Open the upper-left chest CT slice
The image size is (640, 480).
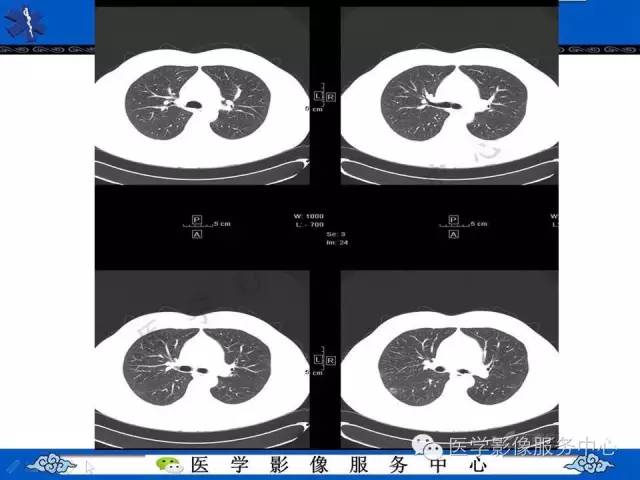pos(202,96)
